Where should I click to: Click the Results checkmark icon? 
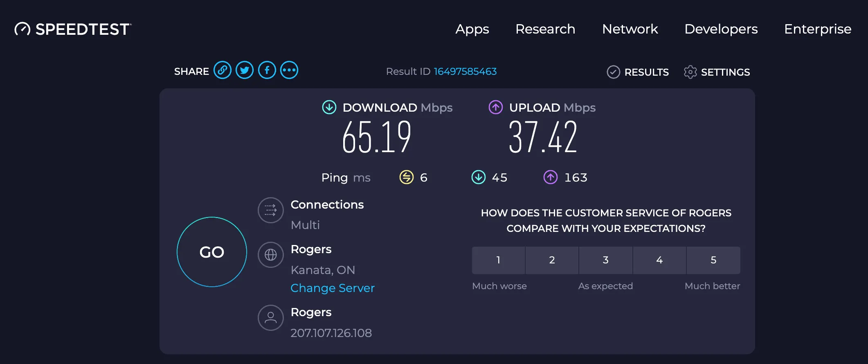[x=613, y=72]
